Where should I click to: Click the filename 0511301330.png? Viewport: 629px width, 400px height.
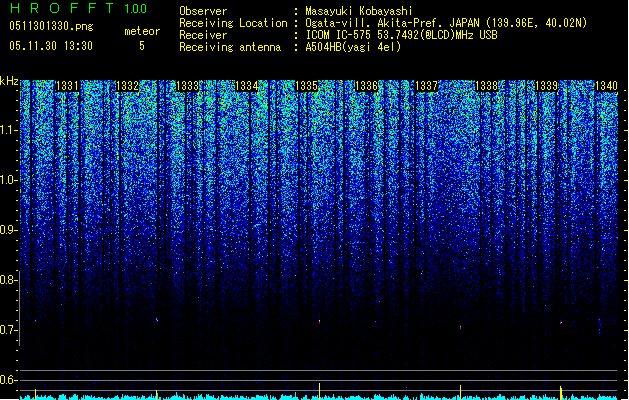coord(51,27)
